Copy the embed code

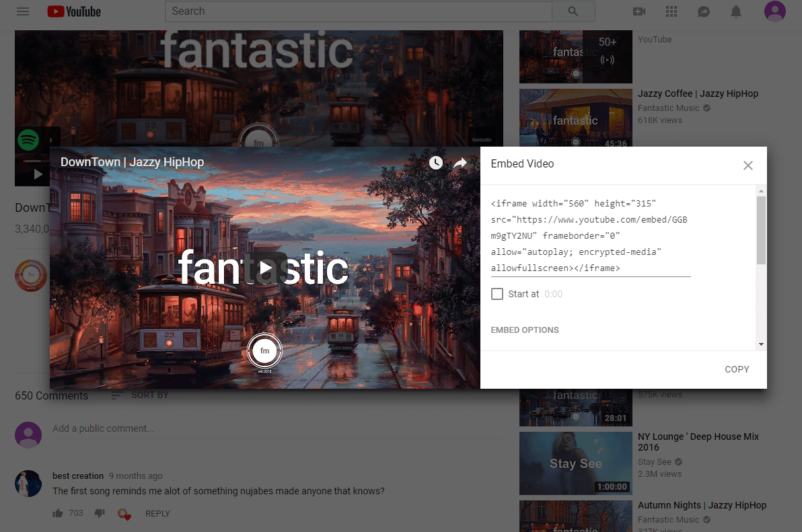(737, 369)
